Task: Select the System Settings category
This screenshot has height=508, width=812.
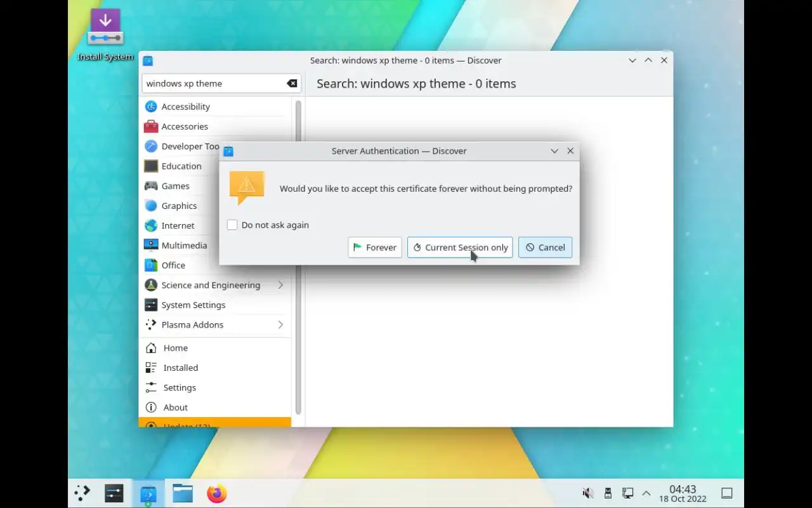Action: [215, 305]
